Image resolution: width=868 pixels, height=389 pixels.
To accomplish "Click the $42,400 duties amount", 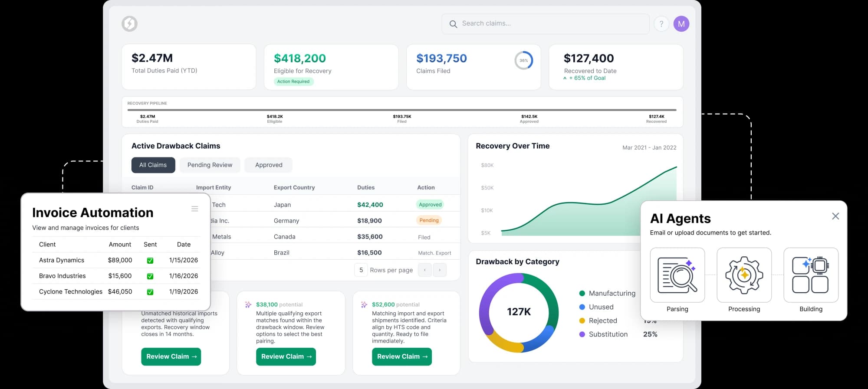I will (370, 205).
